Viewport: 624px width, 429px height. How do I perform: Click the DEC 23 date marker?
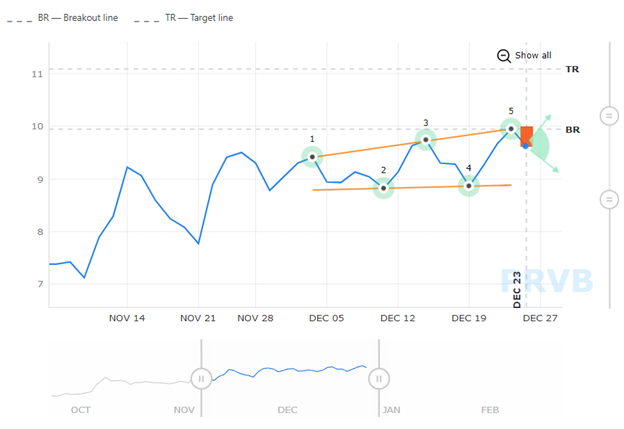tap(518, 288)
